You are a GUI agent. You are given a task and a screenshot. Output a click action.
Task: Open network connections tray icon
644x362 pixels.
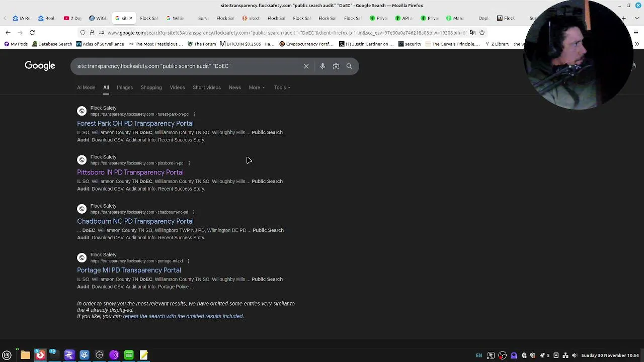pyautogui.click(x=566, y=355)
